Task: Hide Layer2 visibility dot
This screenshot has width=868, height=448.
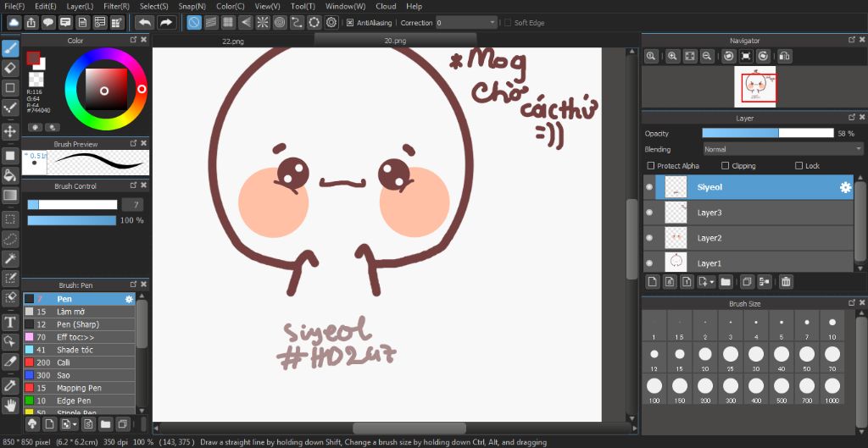Action: pyautogui.click(x=649, y=238)
